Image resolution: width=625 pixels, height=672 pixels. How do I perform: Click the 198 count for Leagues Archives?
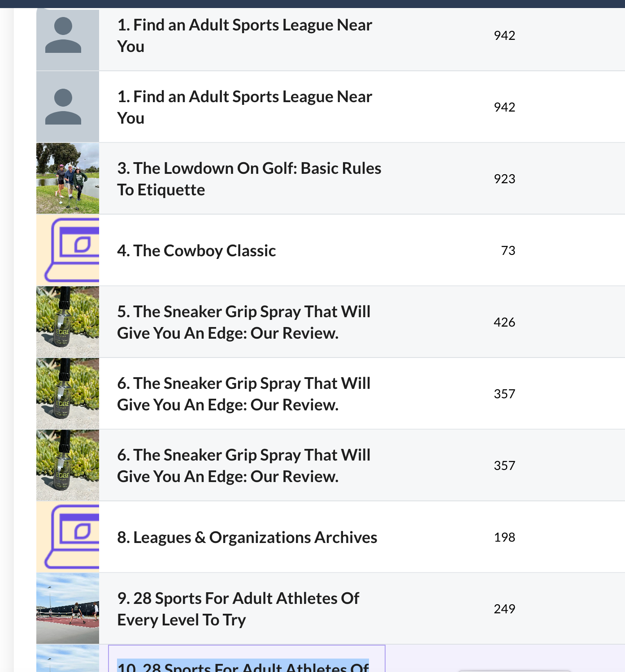pos(504,537)
